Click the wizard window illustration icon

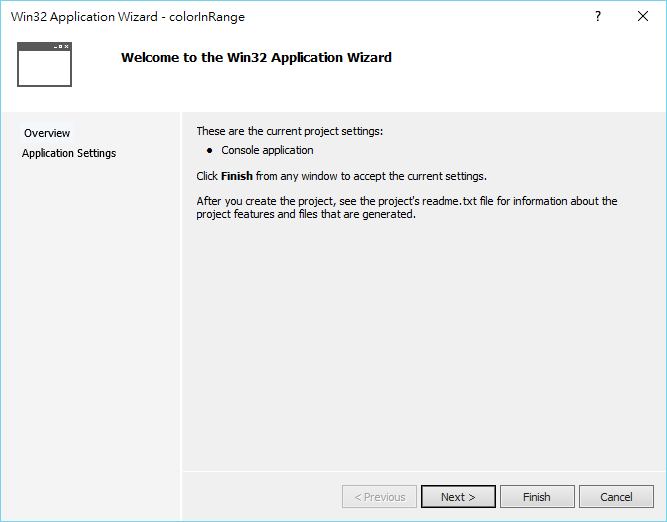coord(44,64)
